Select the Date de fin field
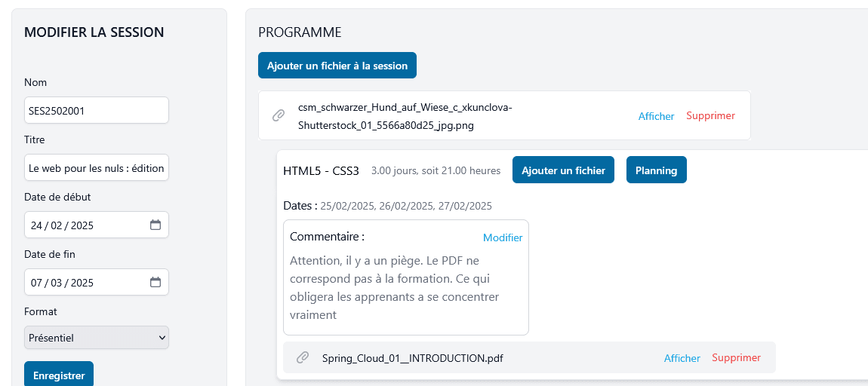The image size is (868, 386). pos(83,282)
